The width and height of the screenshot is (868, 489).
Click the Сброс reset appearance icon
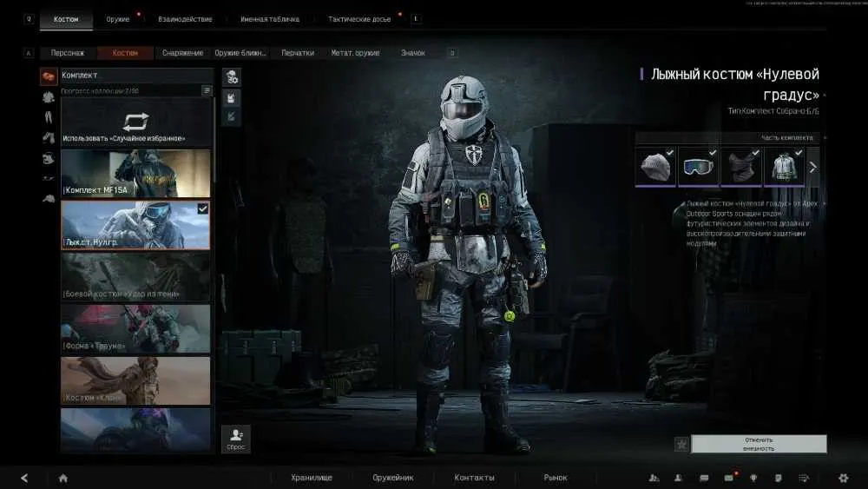coord(236,439)
